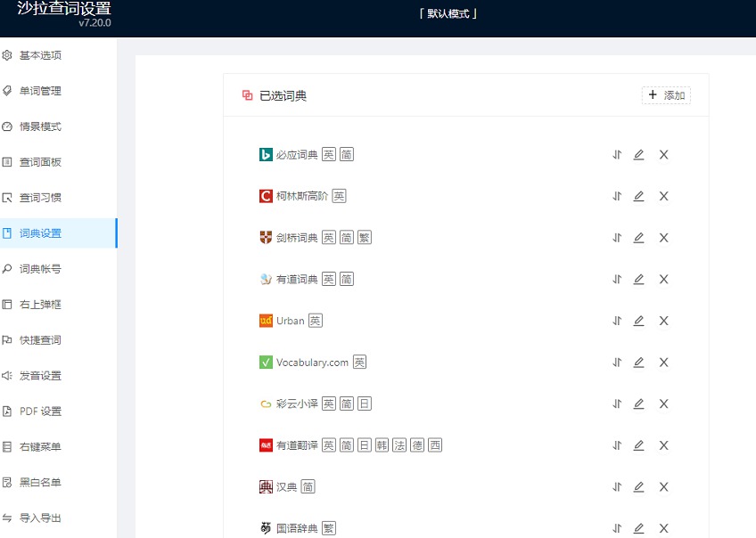Screen dimensions: 756x538
Task: Open the edit pencil for 柯林斯高阶
Action: click(x=639, y=196)
